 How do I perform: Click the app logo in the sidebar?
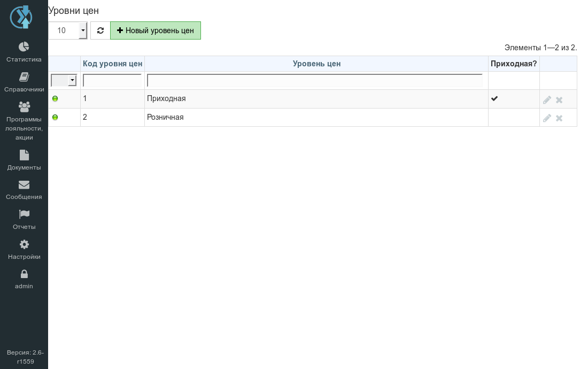click(x=21, y=17)
